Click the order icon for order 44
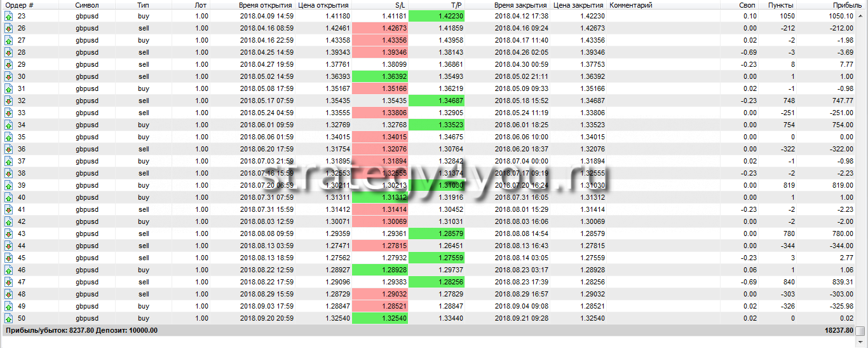Screen dimensions: 868x348 [8, 246]
